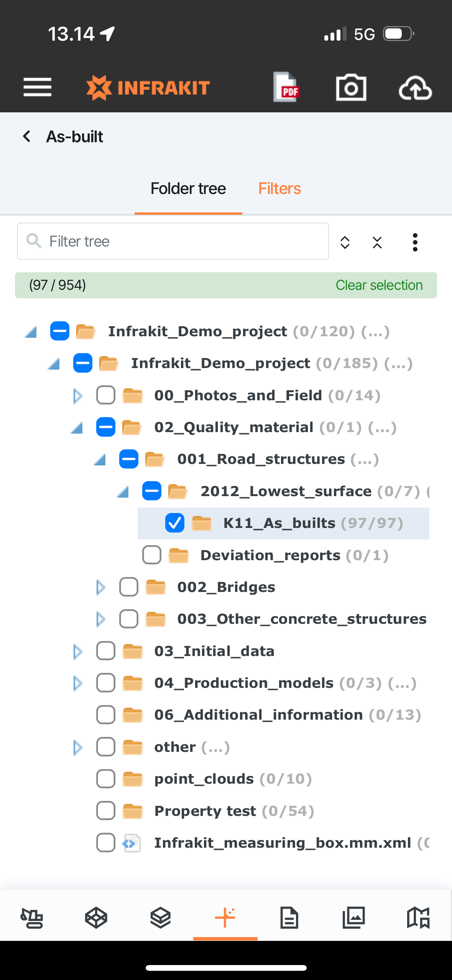Check the Deviation_reports folder checkbox
Viewport: 452px width, 980px height.
tap(152, 555)
